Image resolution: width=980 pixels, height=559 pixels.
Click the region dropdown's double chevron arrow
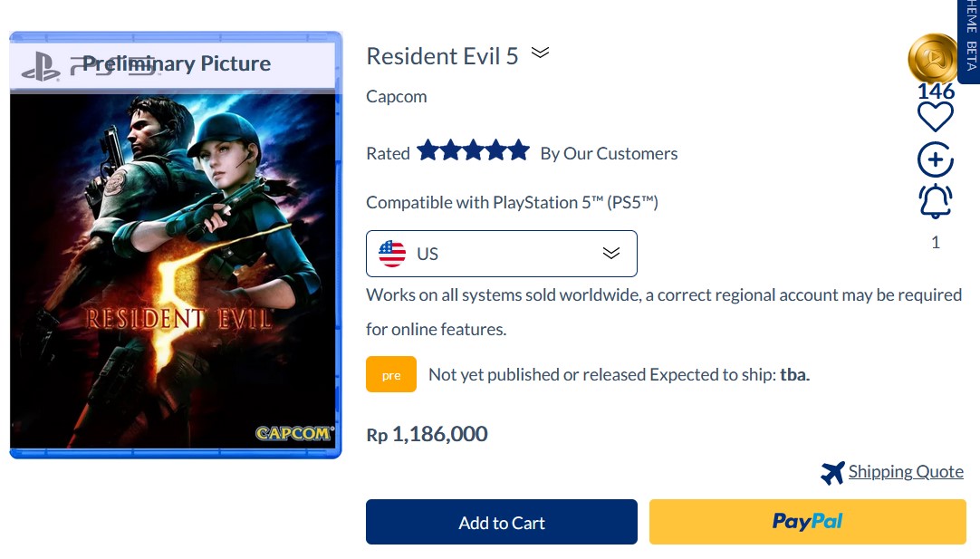point(611,253)
